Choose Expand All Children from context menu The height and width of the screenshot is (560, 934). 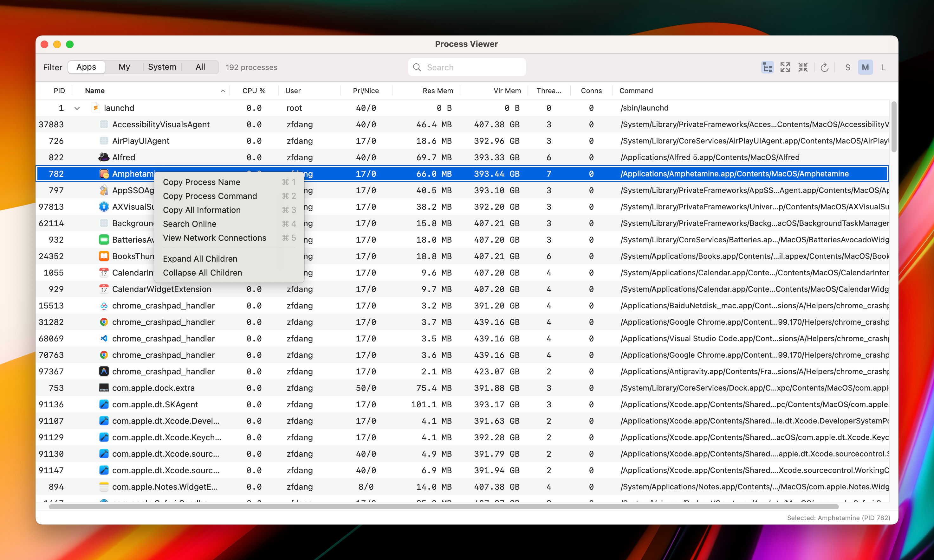tap(200, 258)
